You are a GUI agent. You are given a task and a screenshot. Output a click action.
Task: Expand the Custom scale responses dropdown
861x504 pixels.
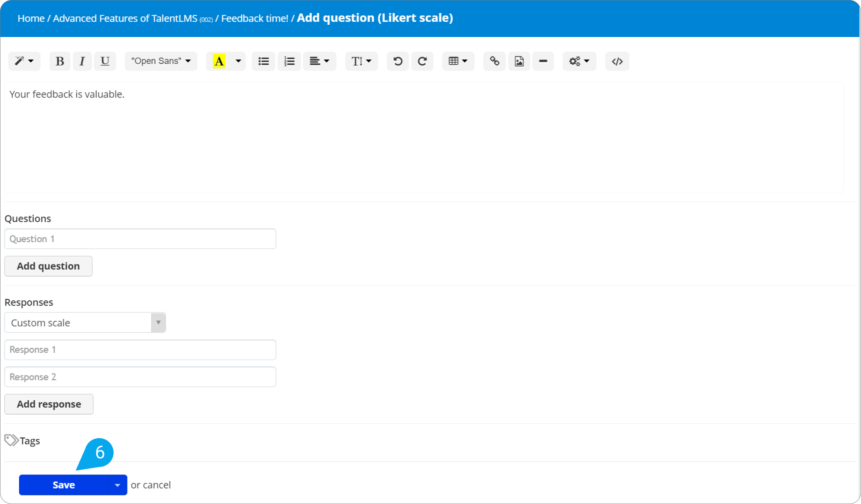(x=158, y=322)
